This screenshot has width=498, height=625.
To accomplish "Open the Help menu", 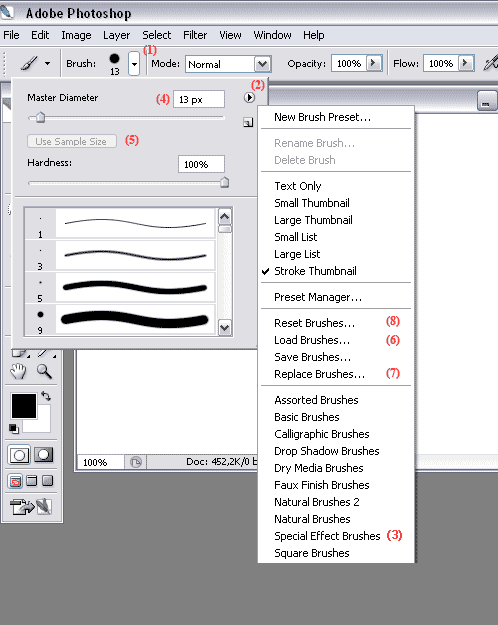I will click(x=313, y=35).
